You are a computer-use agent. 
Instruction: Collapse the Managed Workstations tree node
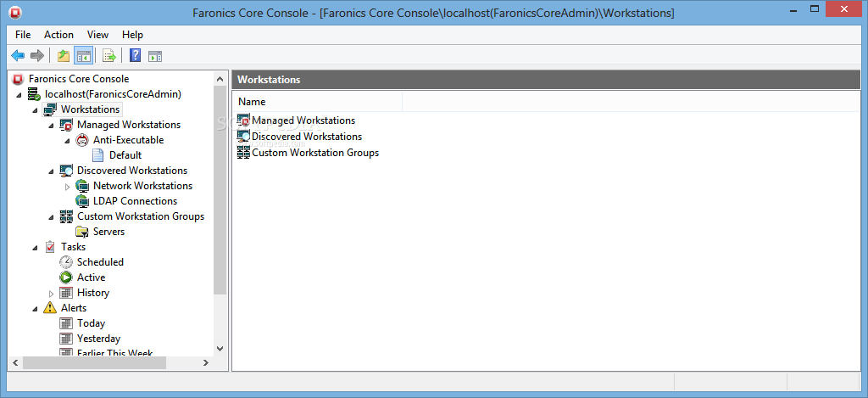(x=52, y=126)
